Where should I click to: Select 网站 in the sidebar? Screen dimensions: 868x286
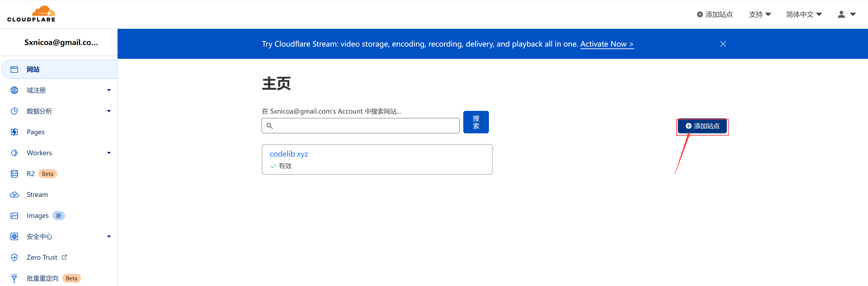33,70
